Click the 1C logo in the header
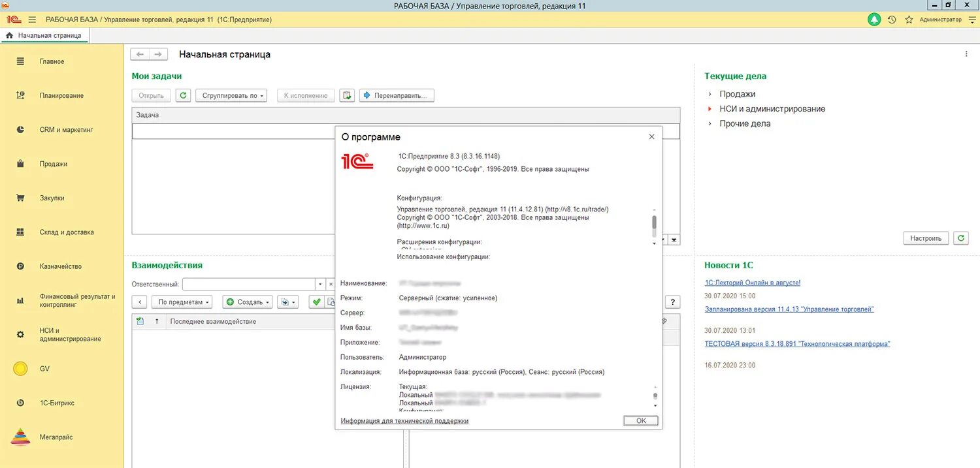 coord(14,20)
